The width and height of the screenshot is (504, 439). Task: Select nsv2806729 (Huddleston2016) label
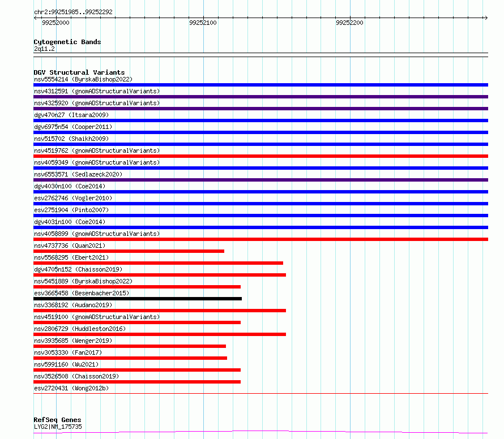(x=80, y=329)
